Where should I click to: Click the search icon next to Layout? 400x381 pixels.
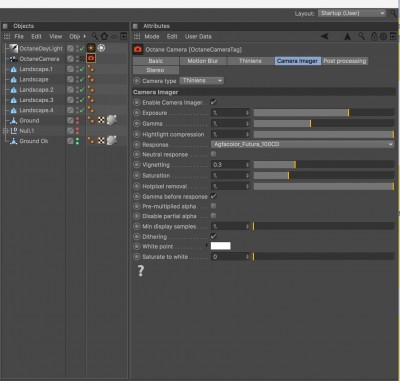click(394, 13)
